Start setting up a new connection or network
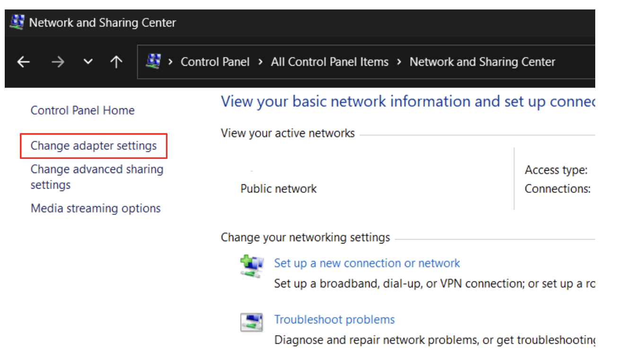617x364 pixels. [367, 263]
